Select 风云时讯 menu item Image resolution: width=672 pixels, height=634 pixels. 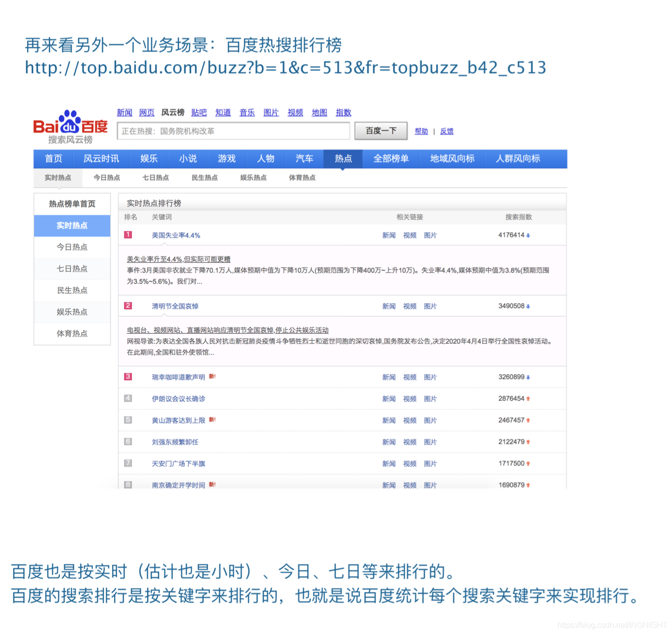(101, 158)
